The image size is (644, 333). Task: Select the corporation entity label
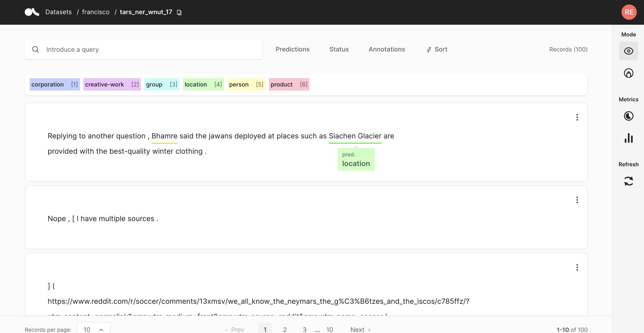pos(54,84)
